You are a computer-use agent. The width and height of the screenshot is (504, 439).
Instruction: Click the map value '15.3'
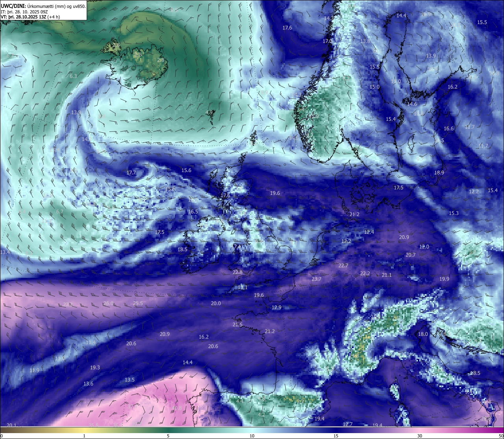454,213
